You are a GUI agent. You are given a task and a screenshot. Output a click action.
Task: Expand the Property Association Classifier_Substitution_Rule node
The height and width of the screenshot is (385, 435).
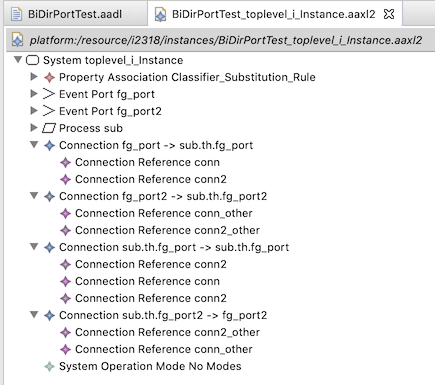click(x=34, y=77)
